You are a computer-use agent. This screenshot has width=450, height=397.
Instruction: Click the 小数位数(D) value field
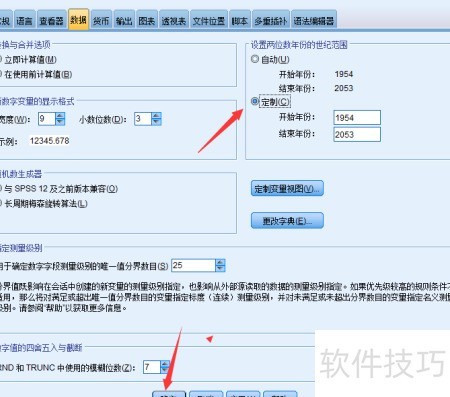tap(143, 119)
